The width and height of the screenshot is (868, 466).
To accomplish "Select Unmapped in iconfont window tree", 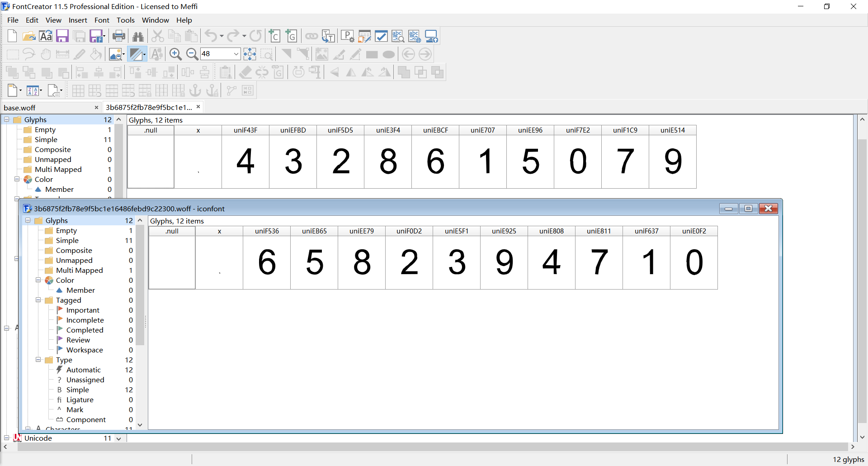I will [x=74, y=260].
